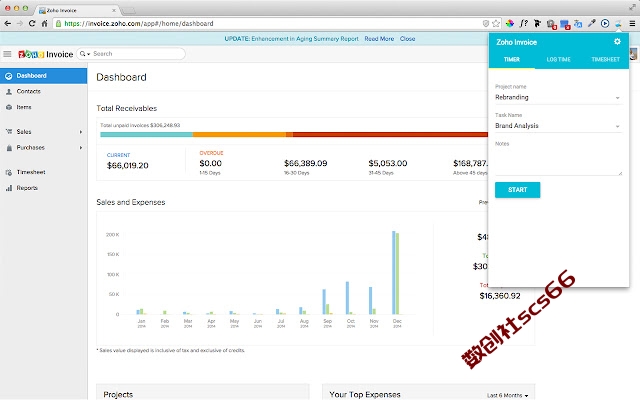Click the Sales cart icon
The width and height of the screenshot is (640, 400).
tap(9, 131)
